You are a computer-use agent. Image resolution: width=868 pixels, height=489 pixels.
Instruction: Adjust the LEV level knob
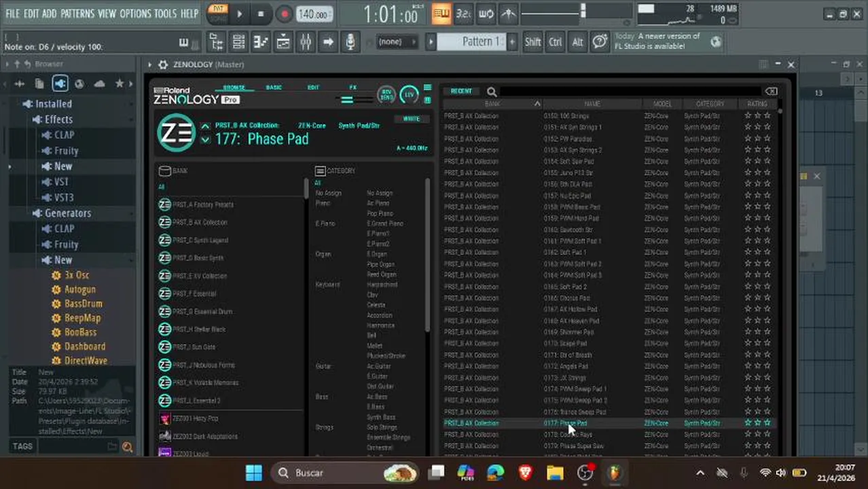409,95
